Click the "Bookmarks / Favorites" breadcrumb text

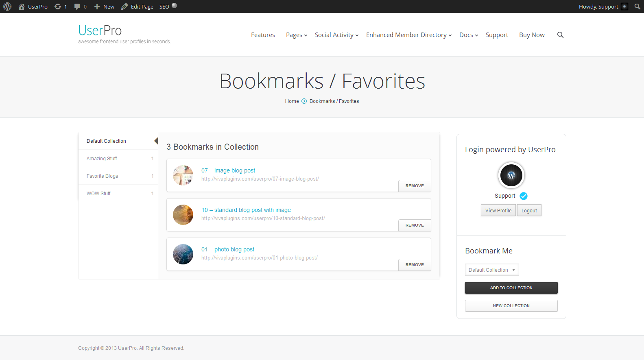[x=334, y=101]
